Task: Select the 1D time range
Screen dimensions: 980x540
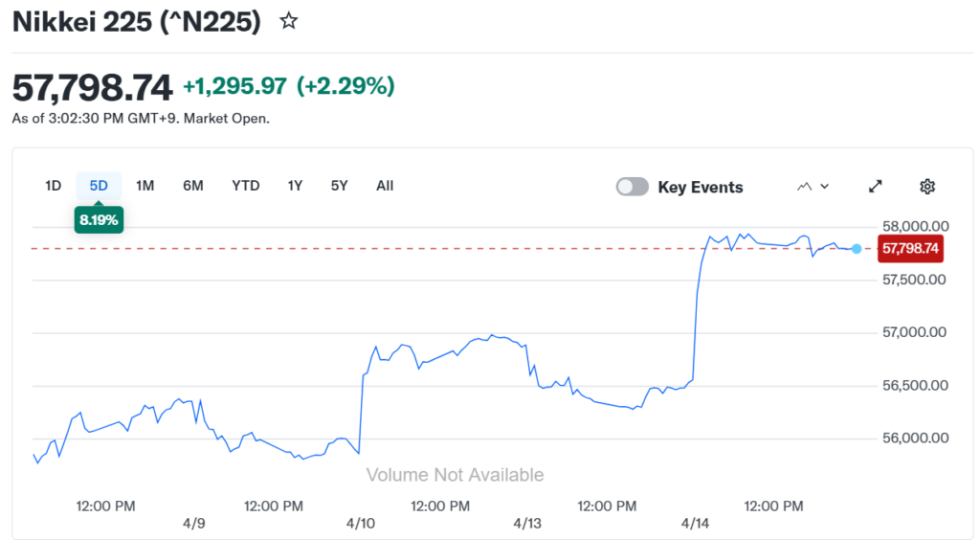Action: [54, 186]
